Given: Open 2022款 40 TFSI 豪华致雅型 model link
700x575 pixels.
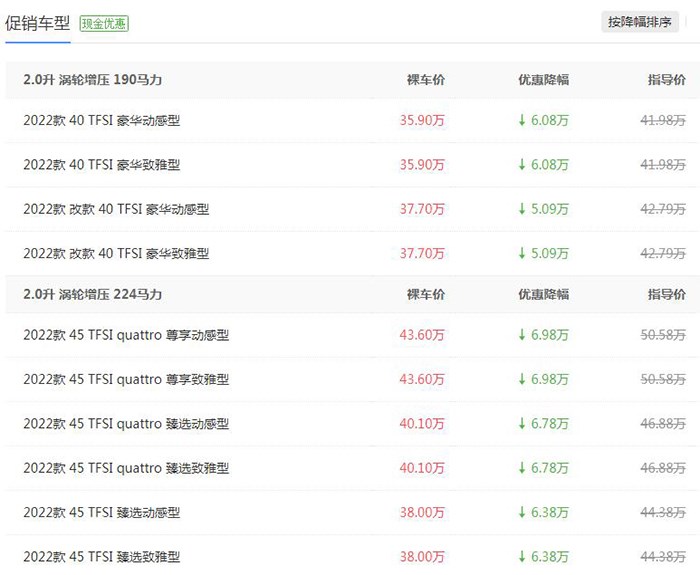Looking at the screenshot, I should point(102,165).
